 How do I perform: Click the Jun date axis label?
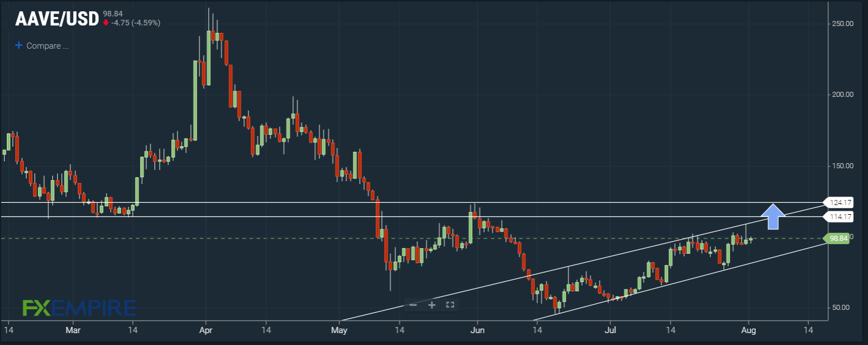pyautogui.click(x=477, y=329)
